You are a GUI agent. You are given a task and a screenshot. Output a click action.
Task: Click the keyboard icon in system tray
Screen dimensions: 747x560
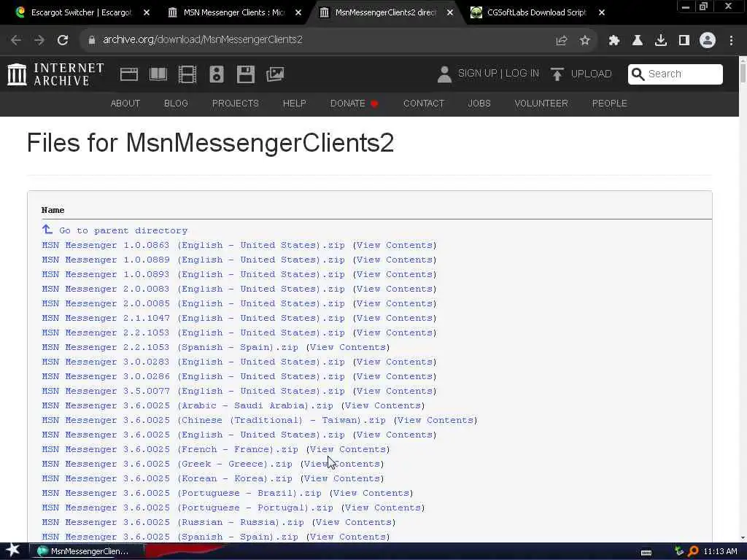[646, 553]
